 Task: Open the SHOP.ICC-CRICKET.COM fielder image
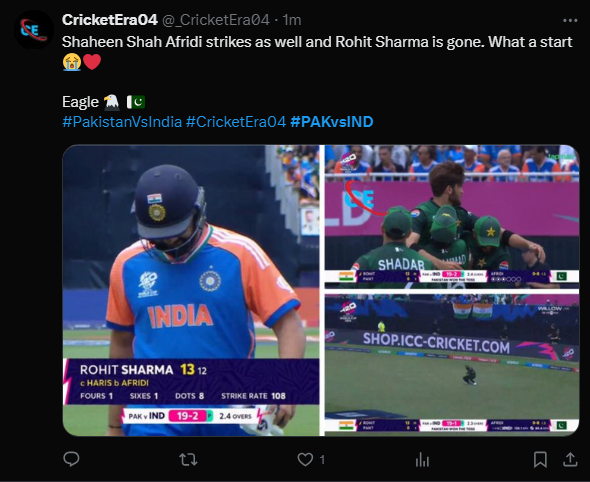pyautogui.click(x=452, y=365)
